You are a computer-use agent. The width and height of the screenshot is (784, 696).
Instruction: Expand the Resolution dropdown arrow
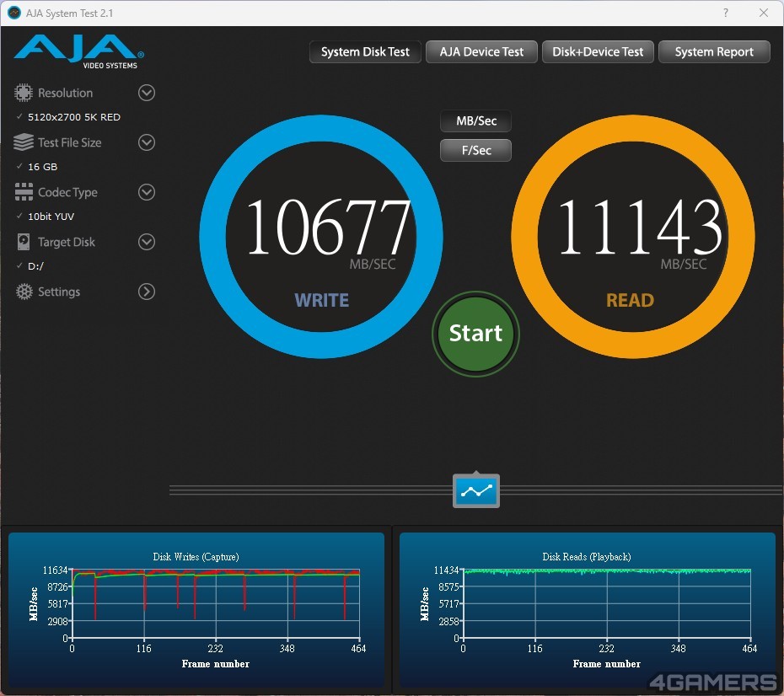pos(147,93)
